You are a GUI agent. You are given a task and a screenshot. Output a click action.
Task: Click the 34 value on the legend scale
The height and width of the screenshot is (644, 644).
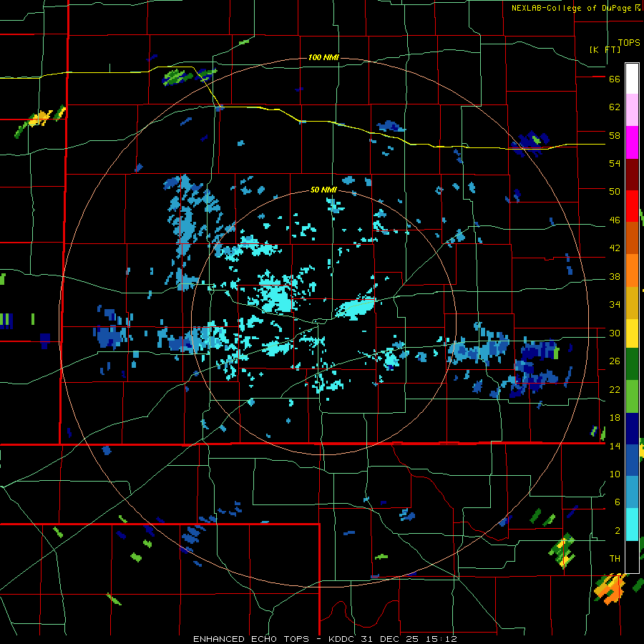click(615, 305)
